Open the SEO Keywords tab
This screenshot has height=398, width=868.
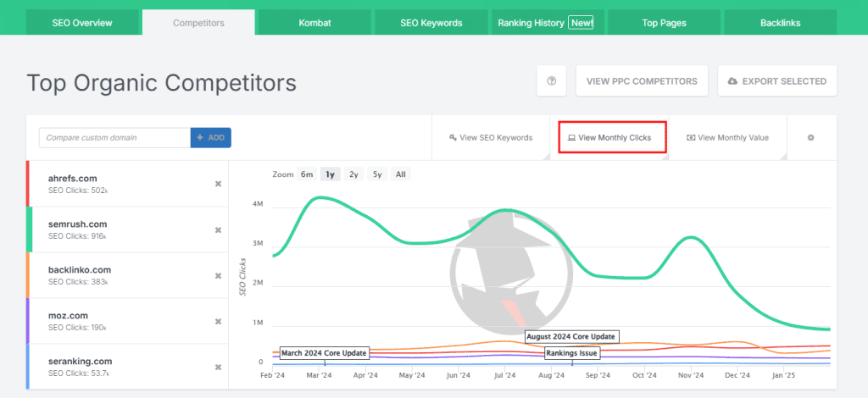click(x=431, y=23)
